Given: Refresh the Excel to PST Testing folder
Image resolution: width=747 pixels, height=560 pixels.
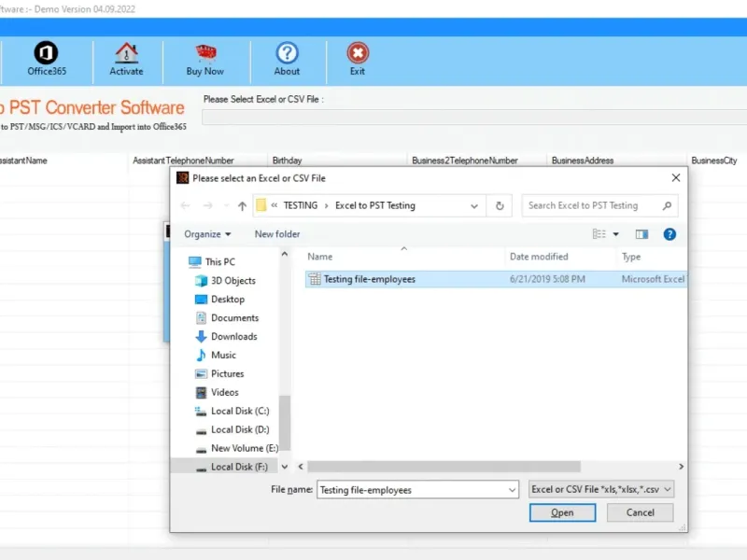Looking at the screenshot, I should pos(500,205).
